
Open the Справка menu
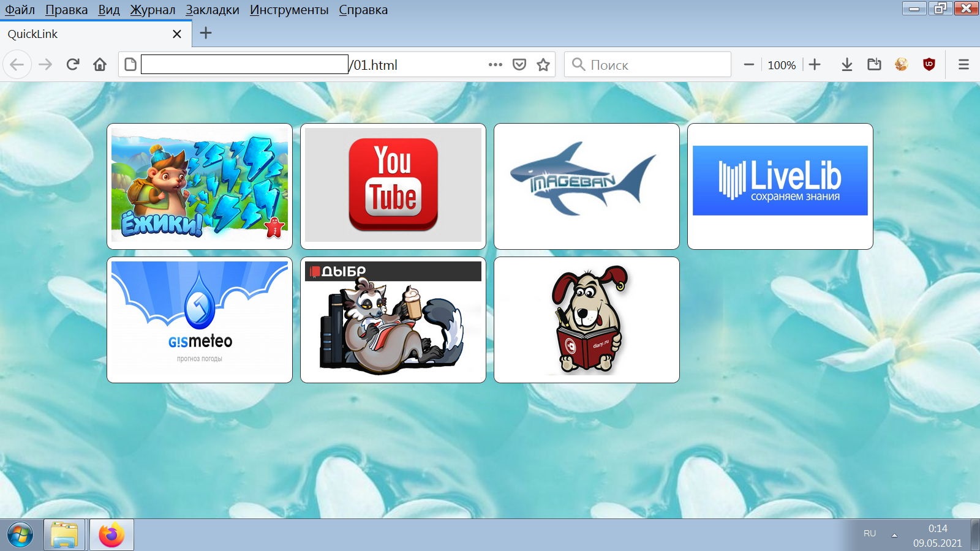363,10
